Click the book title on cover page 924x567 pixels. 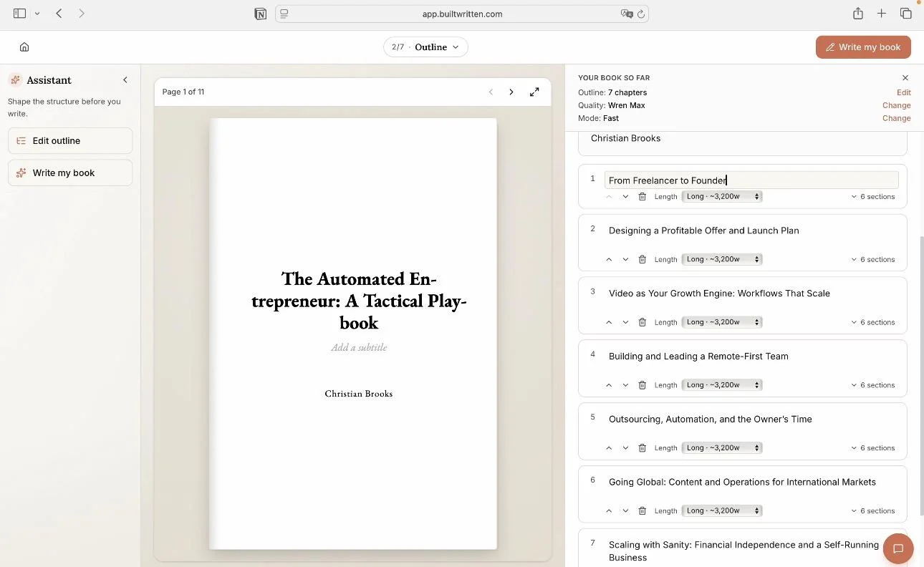coord(359,301)
